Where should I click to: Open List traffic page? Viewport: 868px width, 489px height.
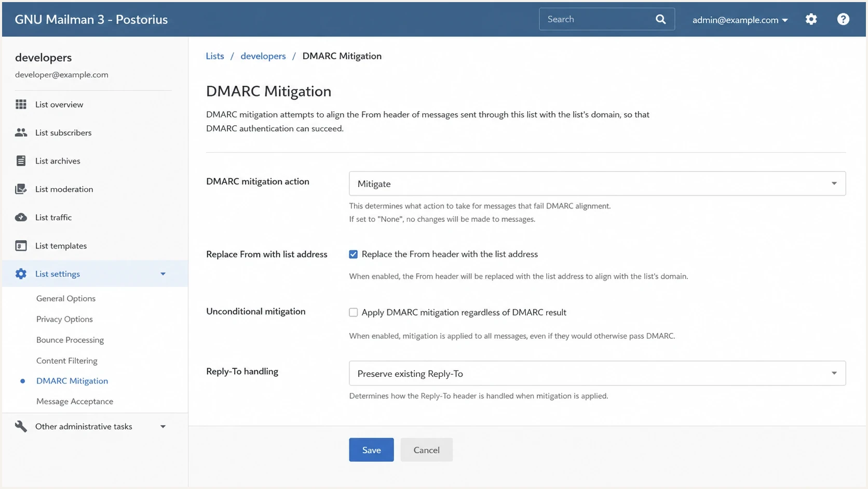(x=53, y=217)
